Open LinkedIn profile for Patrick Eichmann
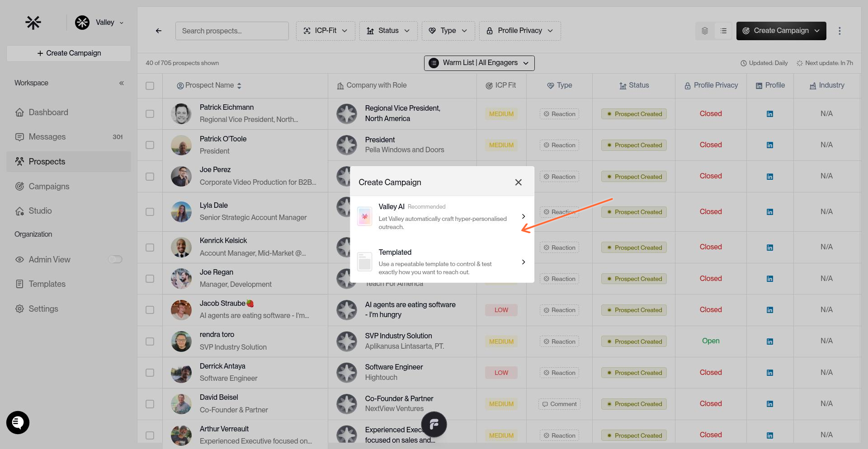This screenshot has width=868, height=449. click(769, 114)
